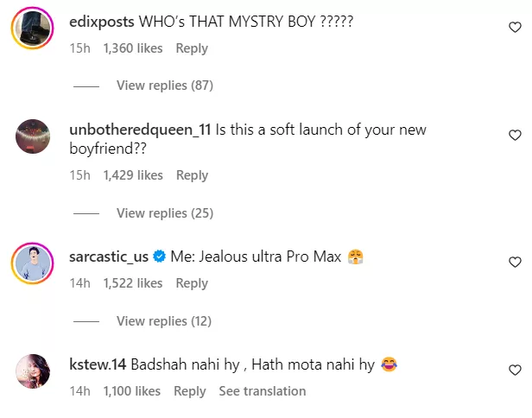532x418 pixels.
Task: Reply to the edixposts comment
Action: (192, 48)
